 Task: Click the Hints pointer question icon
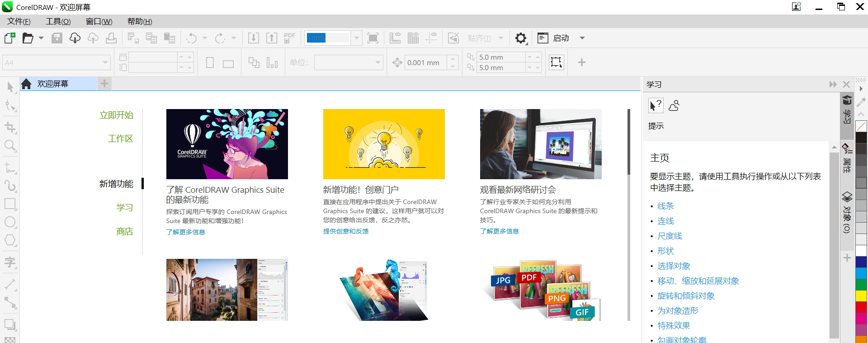point(656,105)
